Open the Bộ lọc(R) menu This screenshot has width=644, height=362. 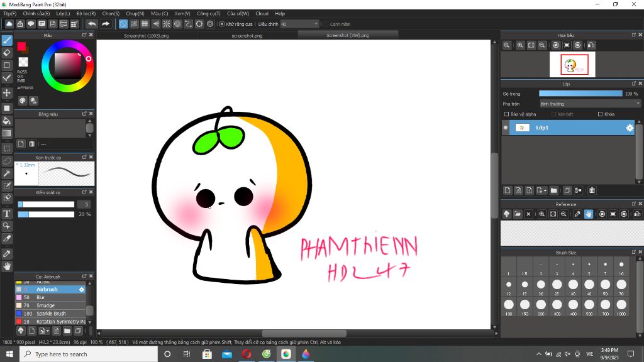click(86, 14)
